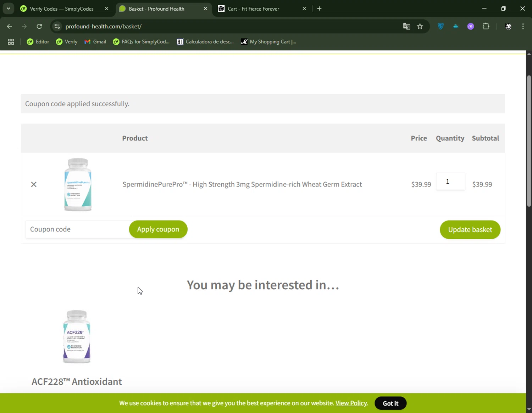The height and width of the screenshot is (413, 532).
Task: Close the Cart - Fit Fierce Forever tab
Action: 304,9
